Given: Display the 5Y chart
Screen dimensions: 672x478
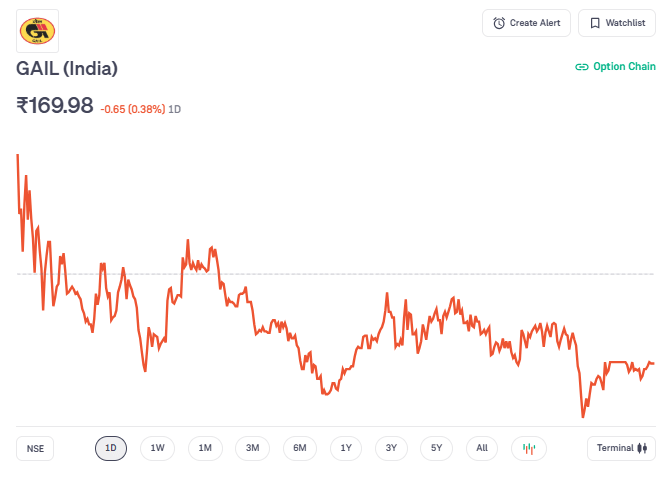Looking at the screenshot, I should pyautogui.click(x=437, y=448).
